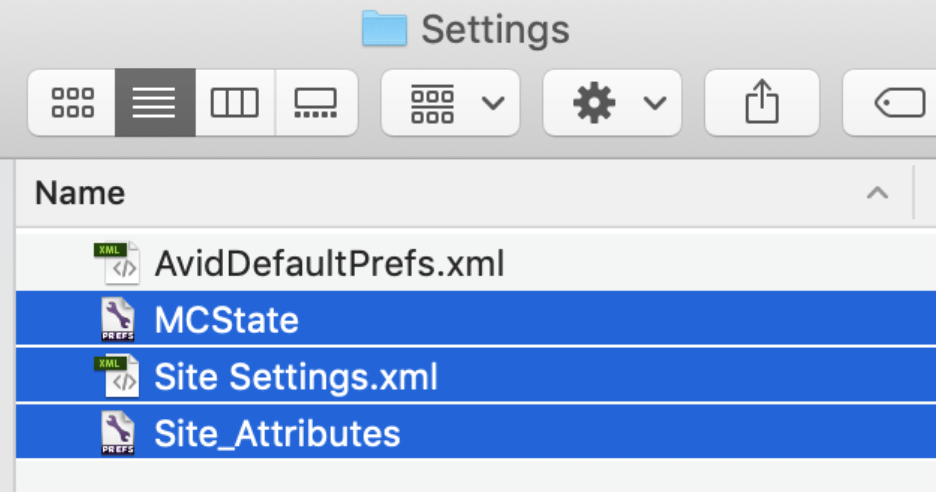Click the MCState prefs wrench icon

pos(118,319)
